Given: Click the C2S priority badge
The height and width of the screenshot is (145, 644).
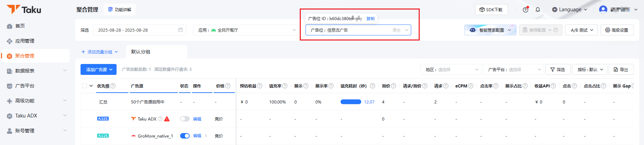Looking at the screenshot, I should pos(103,136).
